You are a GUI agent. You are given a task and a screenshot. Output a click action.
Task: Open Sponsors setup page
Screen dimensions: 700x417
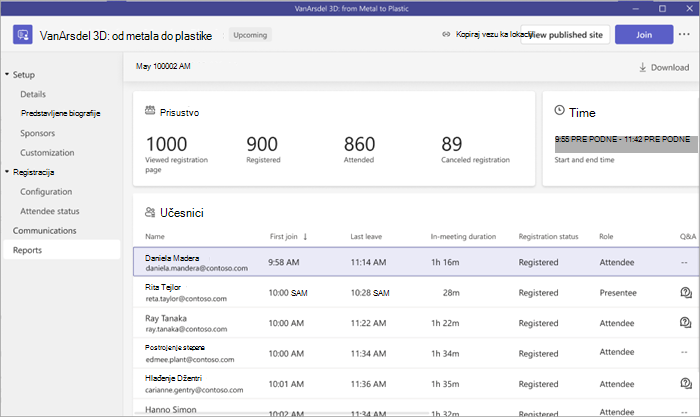coord(38,133)
